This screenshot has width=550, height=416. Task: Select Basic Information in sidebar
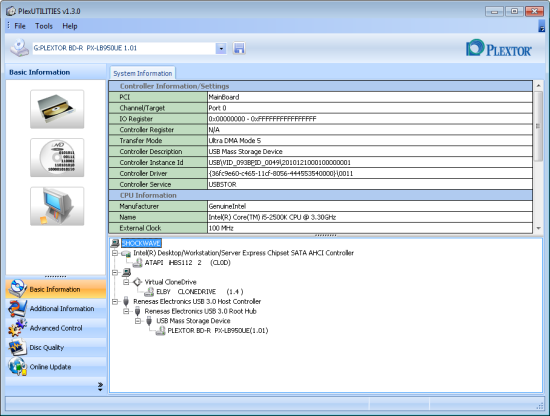click(56, 289)
